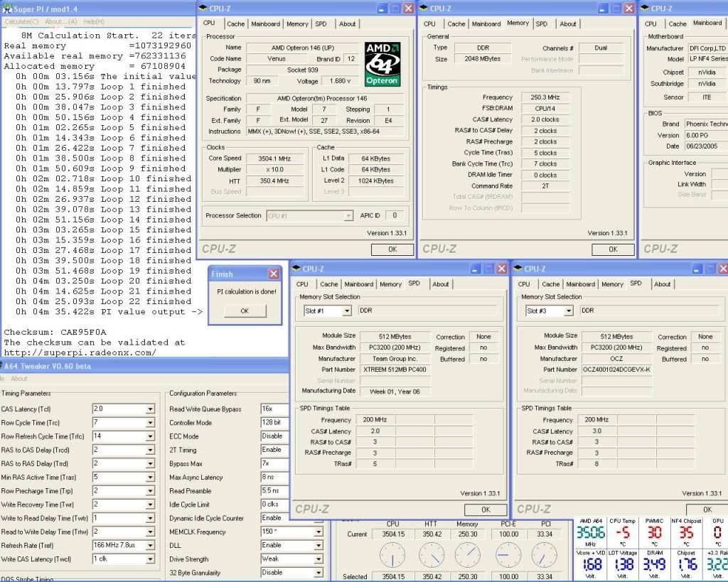Click the AMD 64 Opteron logo

click(x=382, y=64)
